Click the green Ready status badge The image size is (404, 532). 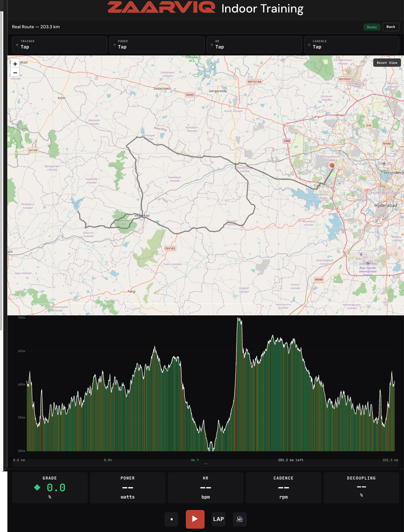coord(372,27)
